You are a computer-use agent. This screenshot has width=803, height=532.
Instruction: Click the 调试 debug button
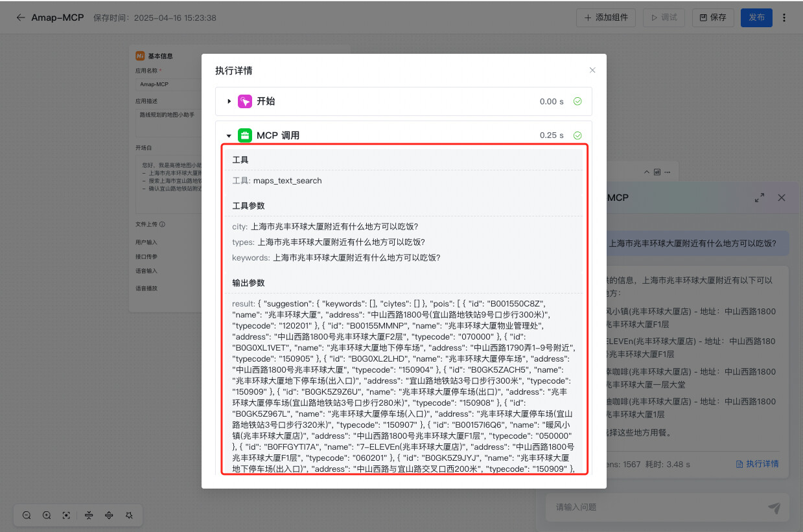(664, 17)
